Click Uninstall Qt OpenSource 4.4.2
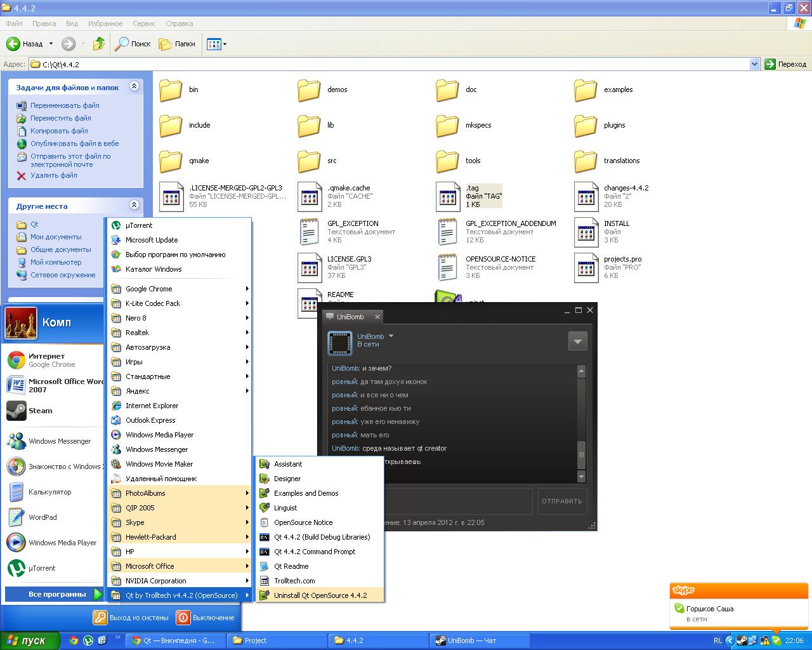812x650 pixels. click(320, 595)
